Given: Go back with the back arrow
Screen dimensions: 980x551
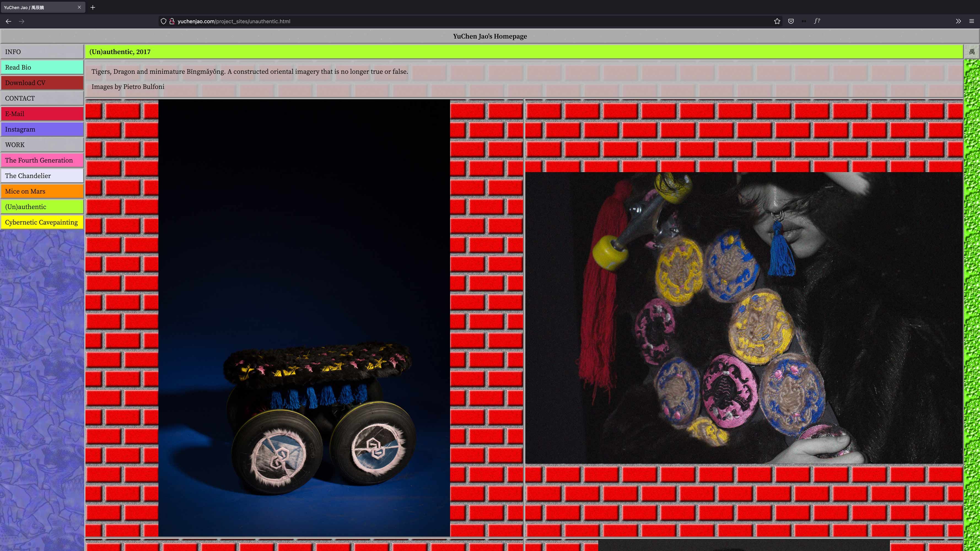Looking at the screenshot, I should coord(8,21).
